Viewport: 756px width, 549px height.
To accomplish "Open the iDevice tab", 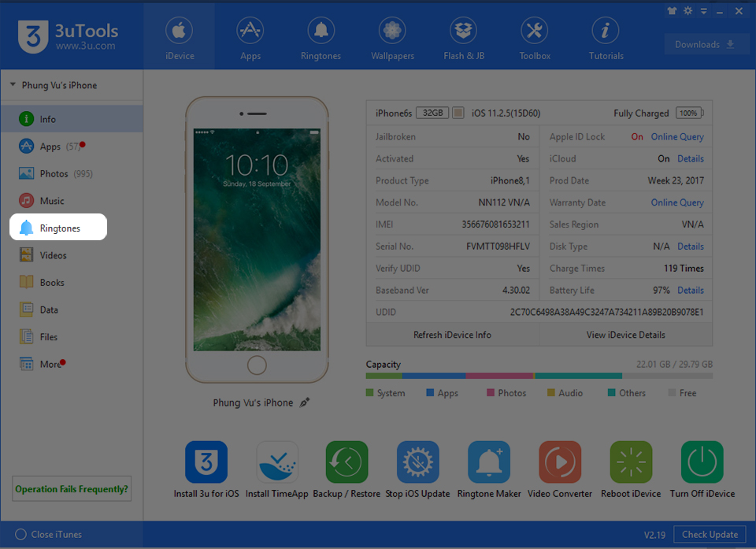I will [x=180, y=38].
